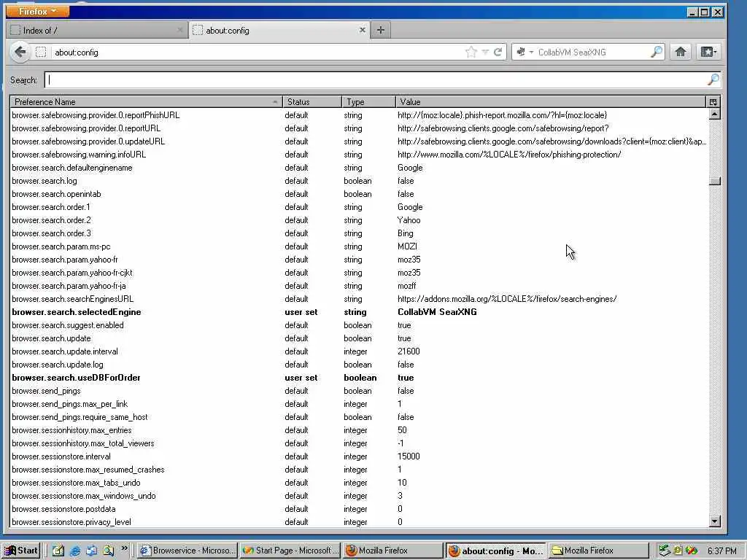Switch to the Index of / tab

point(97,31)
